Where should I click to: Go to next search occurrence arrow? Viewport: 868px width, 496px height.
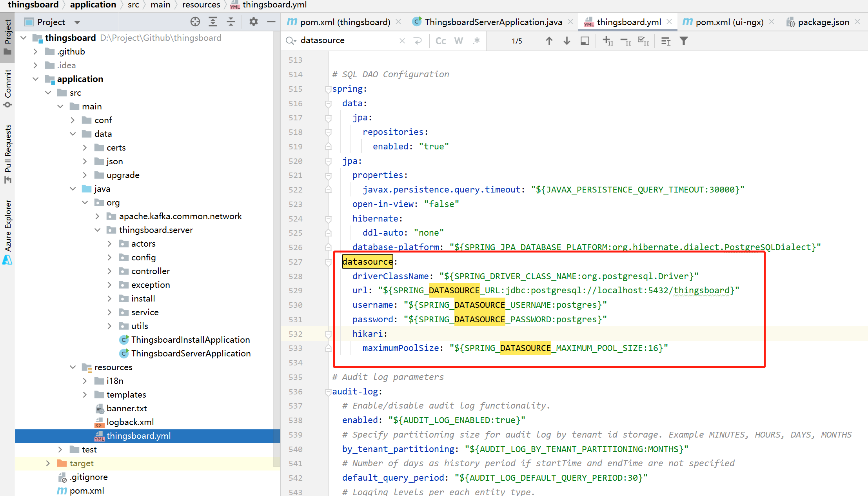[567, 41]
